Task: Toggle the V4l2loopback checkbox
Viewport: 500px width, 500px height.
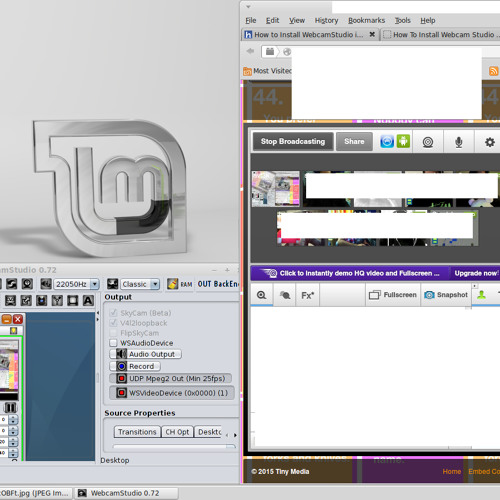Action: [x=113, y=323]
